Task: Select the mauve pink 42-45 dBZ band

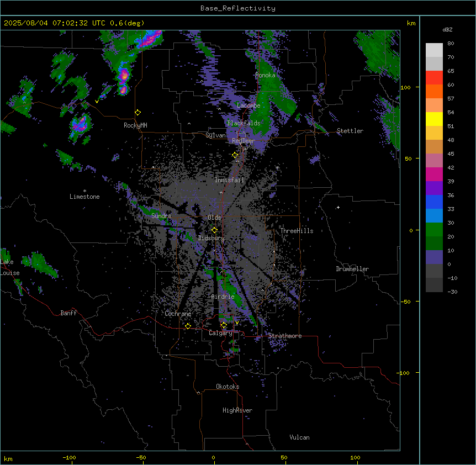Action: (434, 161)
